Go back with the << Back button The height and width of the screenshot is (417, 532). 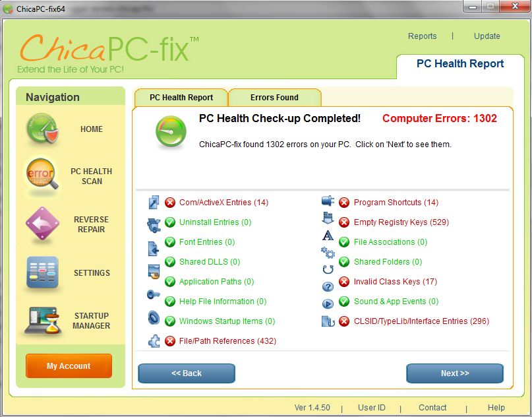pyautogui.click(x=187, y=373)
